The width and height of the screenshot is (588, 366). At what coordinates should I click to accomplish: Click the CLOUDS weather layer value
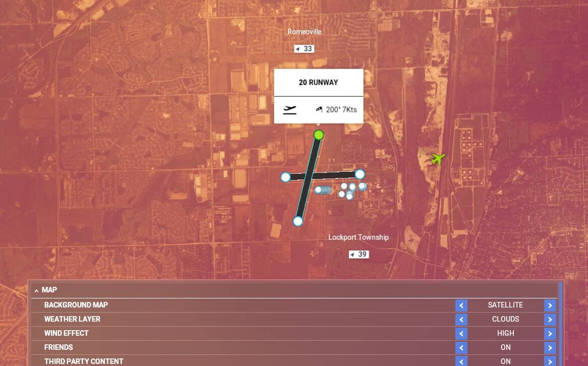pos(505,319)
